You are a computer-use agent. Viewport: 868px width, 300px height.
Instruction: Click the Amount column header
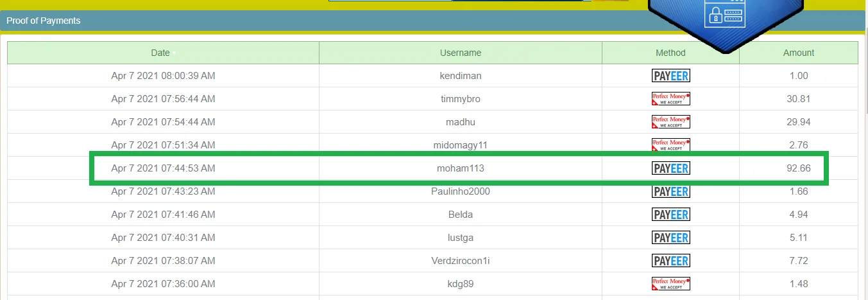pos(798,53)
